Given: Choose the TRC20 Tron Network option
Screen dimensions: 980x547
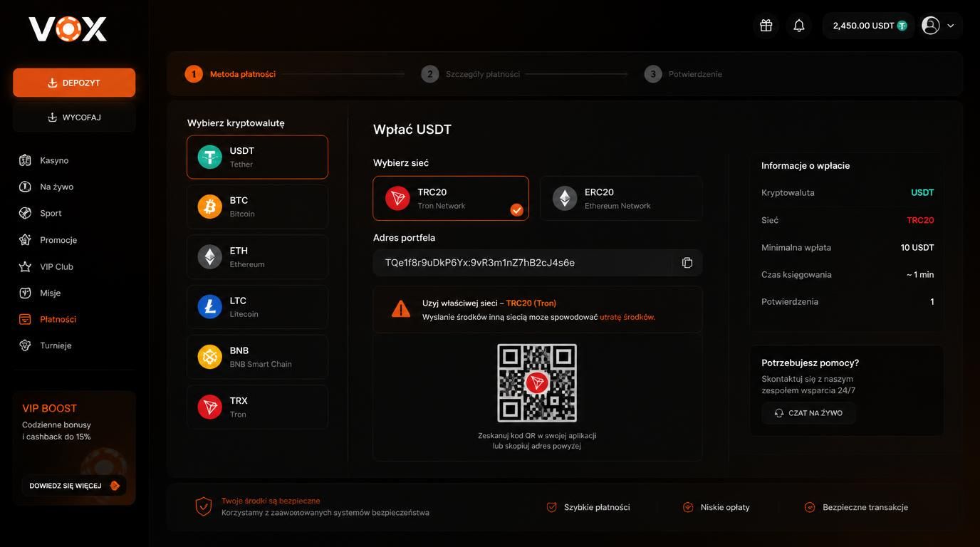Looking at the screenshot, I should [451, 198].
